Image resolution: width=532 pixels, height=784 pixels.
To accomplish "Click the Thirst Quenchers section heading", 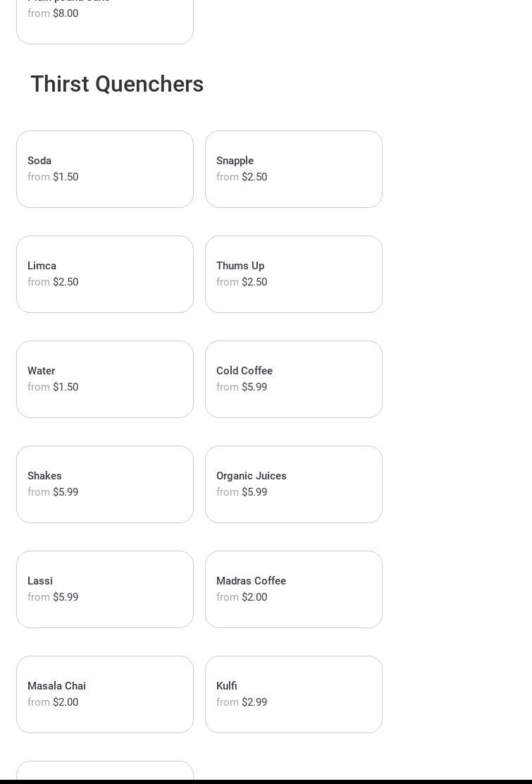I will tap(117, 84).
